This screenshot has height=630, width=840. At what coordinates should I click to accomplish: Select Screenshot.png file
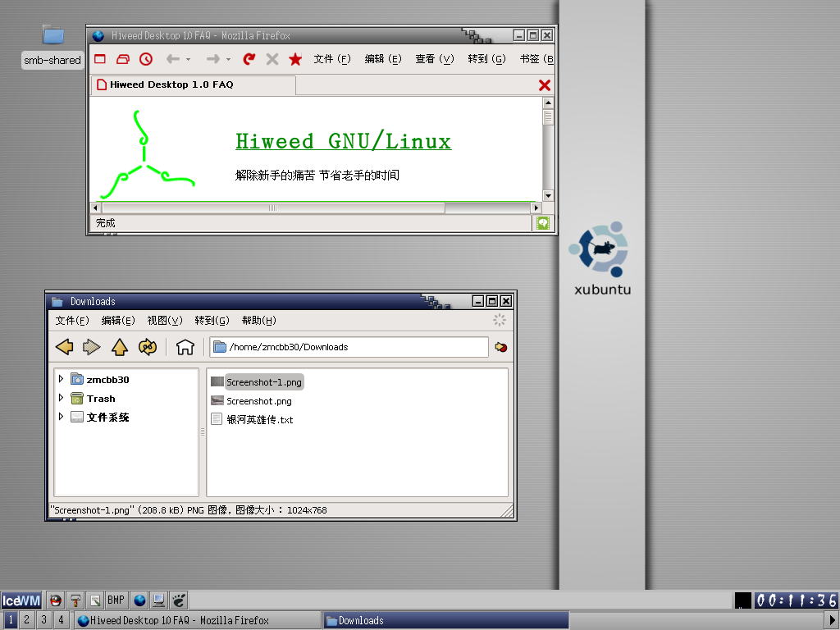(252, 400)
